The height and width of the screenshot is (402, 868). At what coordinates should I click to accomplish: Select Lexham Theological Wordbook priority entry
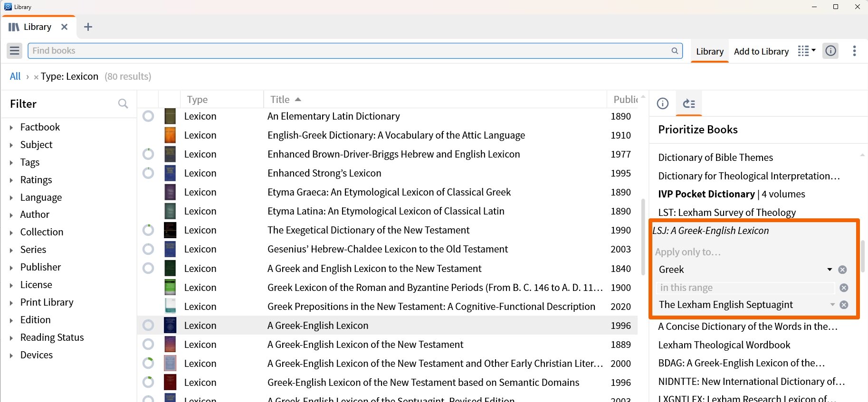pos(724,345)
